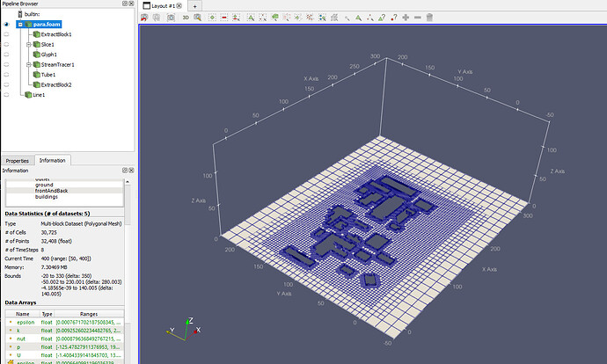Show ExtractBlock1 using its eye icon
This screenshot has width=607, height=364.
[6, 34]
